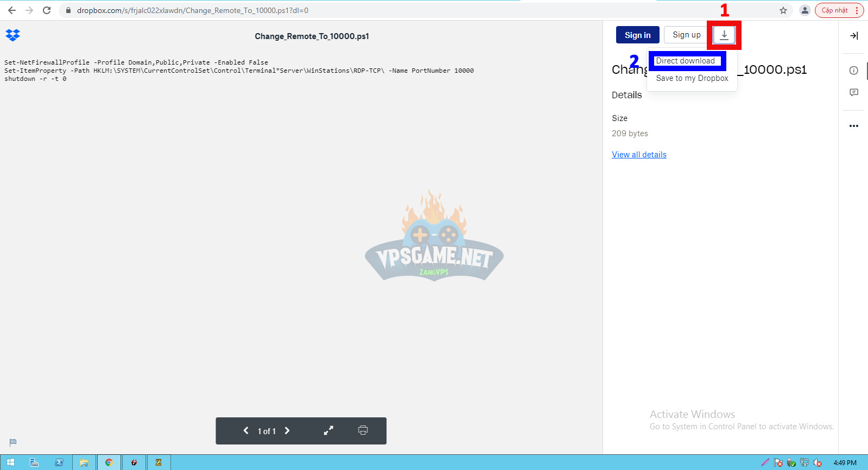Choose Save to my Dropbox option

coord(692,78)
